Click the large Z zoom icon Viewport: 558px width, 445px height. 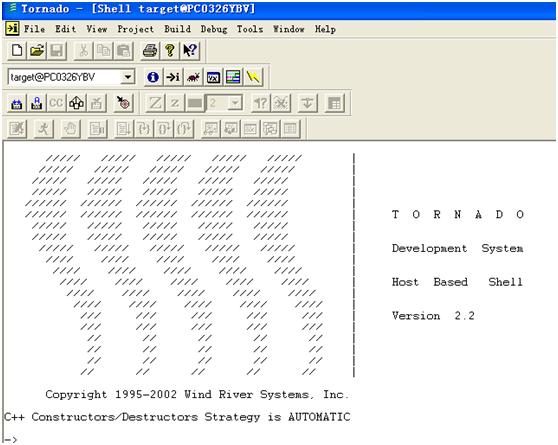[155, 103]
